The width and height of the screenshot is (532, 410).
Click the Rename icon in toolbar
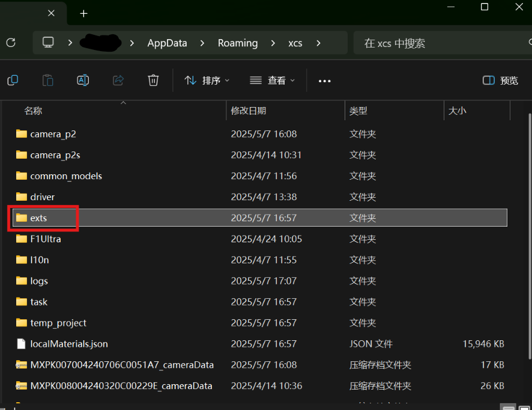pyautogui.click(x=83, y=81)
